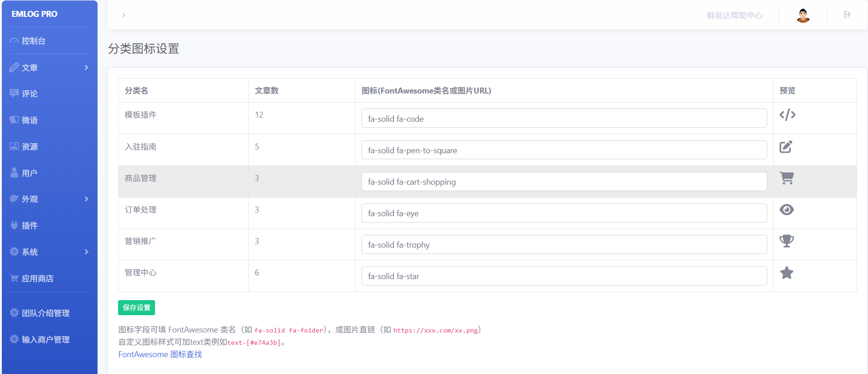Toggle sidebar with the top-left chevron
The image size is (868, 374).
[x=124, y=16]
